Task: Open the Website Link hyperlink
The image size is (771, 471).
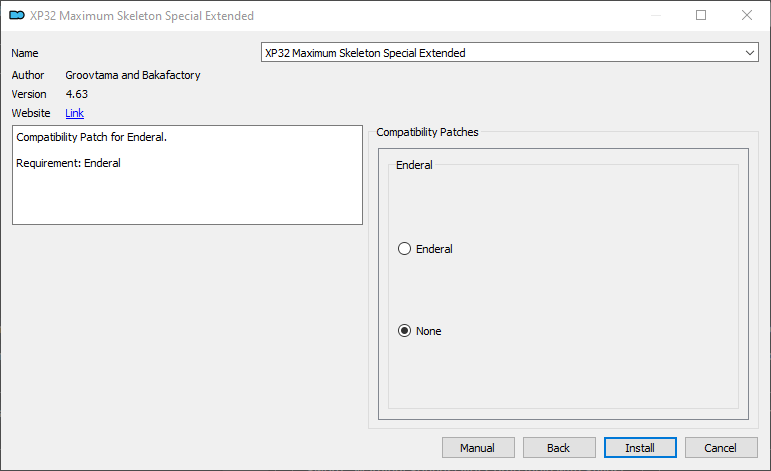Action: pos(74,113)
